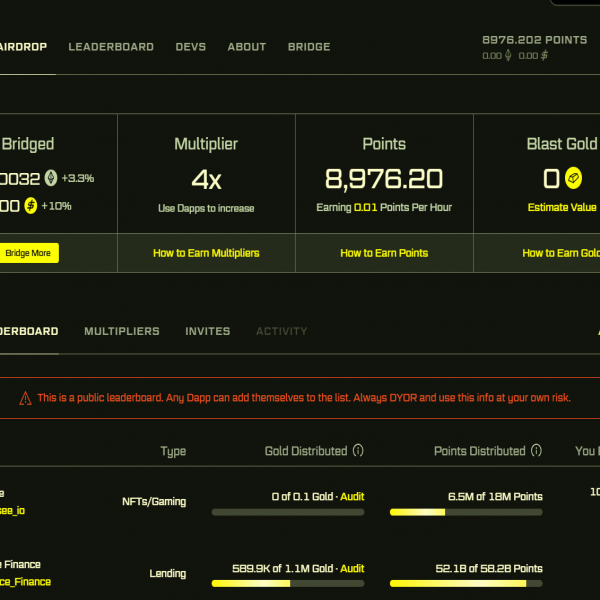600x600 pixels.
Task: Switch to the Invites tab
Action: click(207, 331)
